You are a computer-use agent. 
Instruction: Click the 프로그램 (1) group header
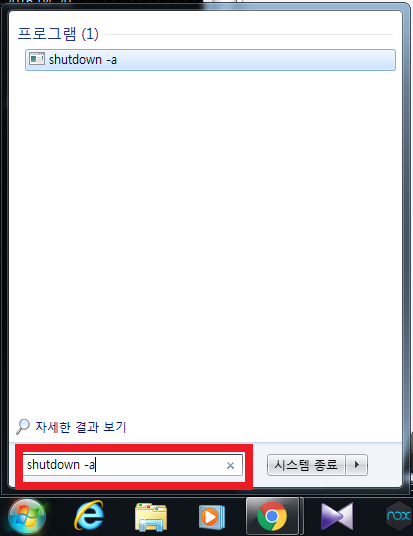point(58,34)
